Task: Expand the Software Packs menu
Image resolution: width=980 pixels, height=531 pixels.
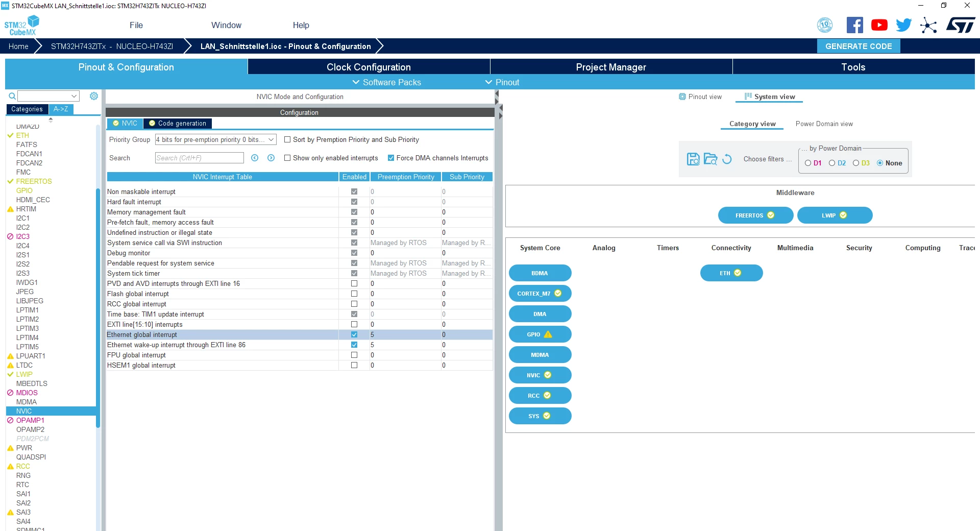Action: tap(387, 82)
